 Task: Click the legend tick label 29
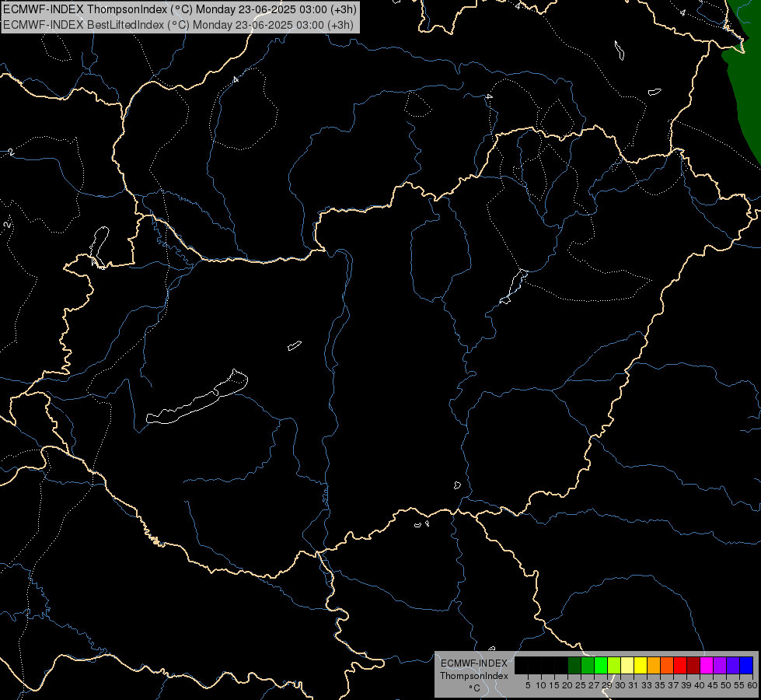pos(607,685)
